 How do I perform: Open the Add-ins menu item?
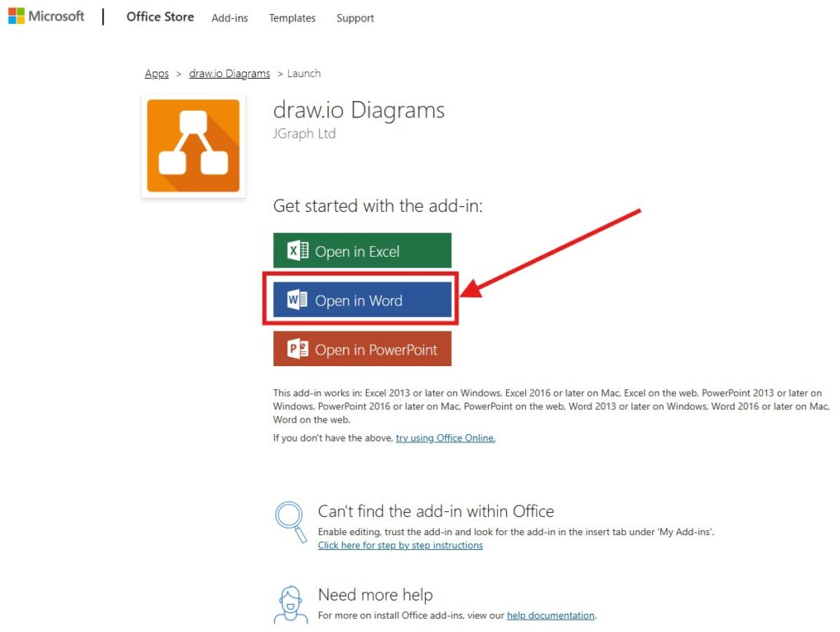230,18
